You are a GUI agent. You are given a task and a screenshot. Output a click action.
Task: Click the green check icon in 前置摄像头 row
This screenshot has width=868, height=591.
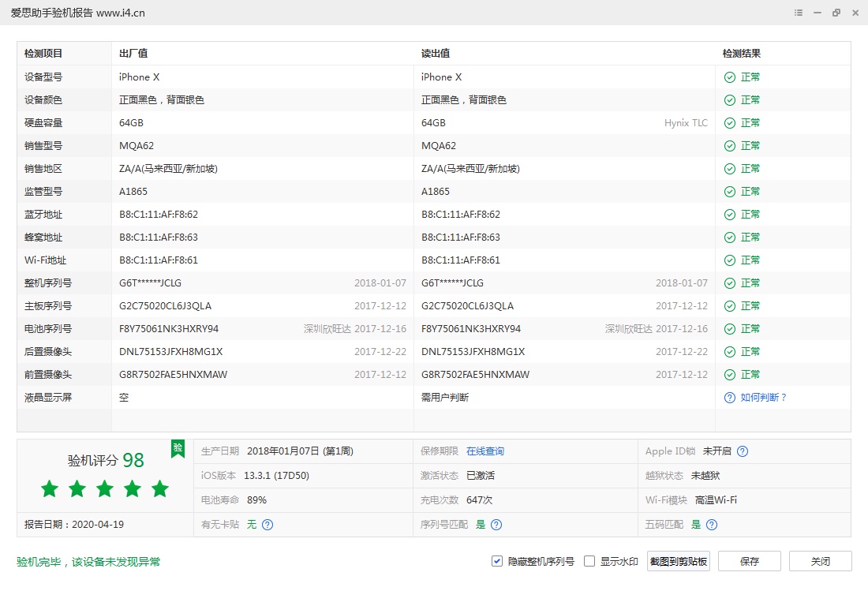[730, 375]
